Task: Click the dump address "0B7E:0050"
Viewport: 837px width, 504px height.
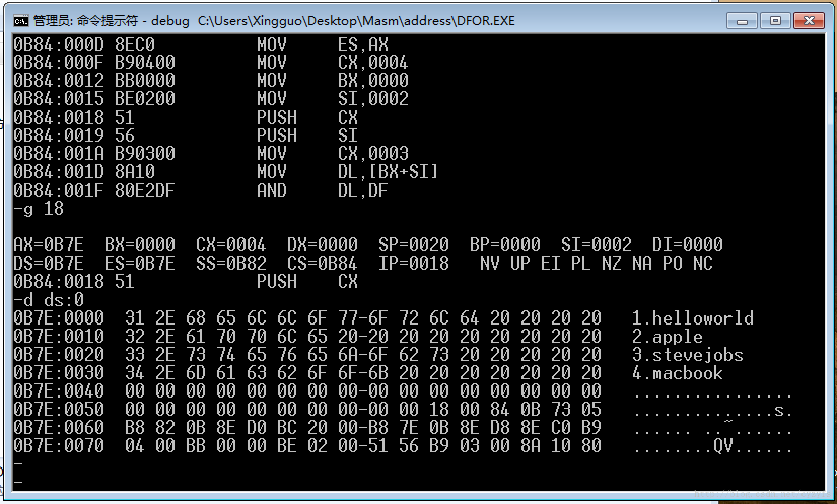Action: 59,410
